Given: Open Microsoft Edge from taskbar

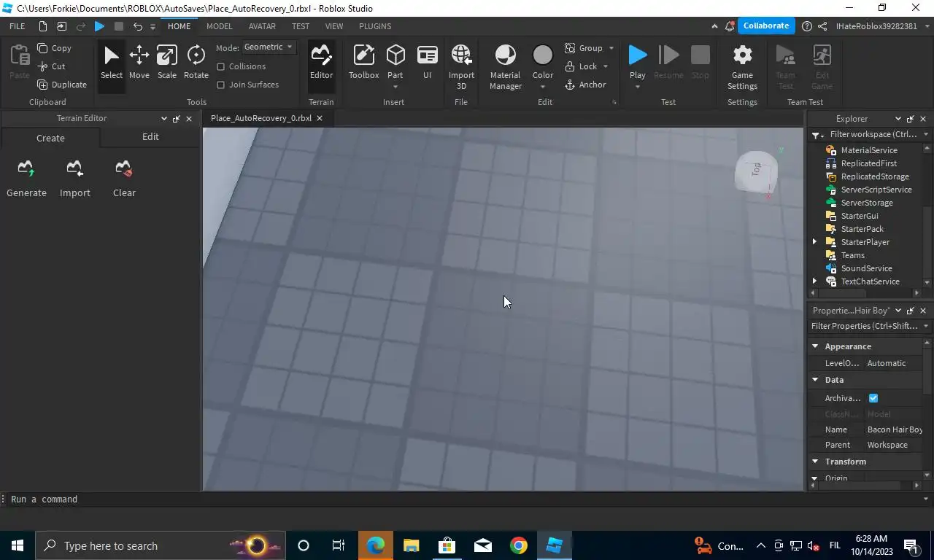Looking at the screenshot, I should click(376, 545).
